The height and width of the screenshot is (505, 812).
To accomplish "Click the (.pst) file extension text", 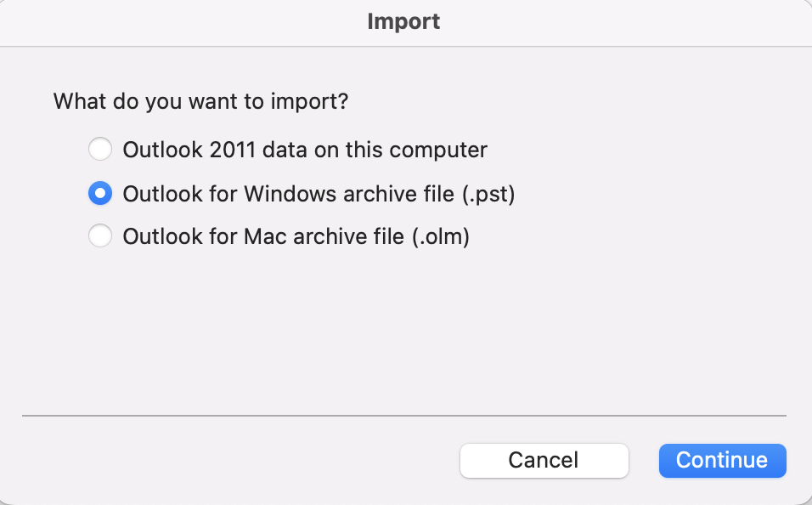I will (488, 194).
